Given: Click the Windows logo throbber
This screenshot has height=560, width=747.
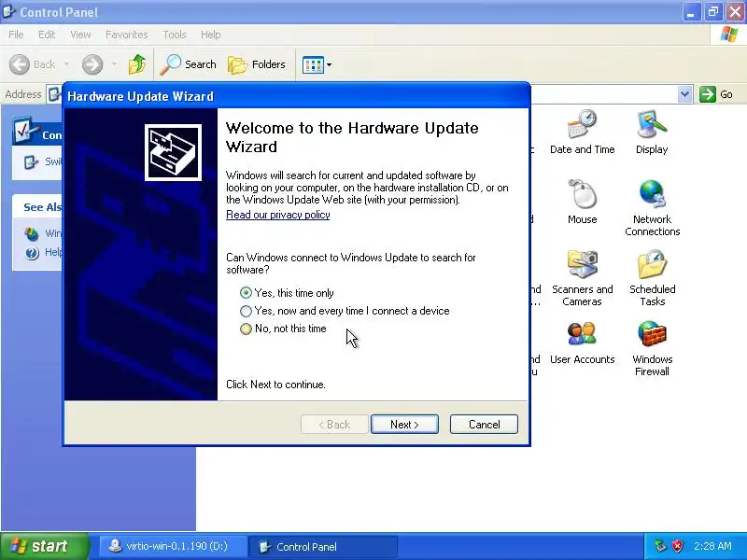Looking at the screenshot, I should (x=728, y=35).
